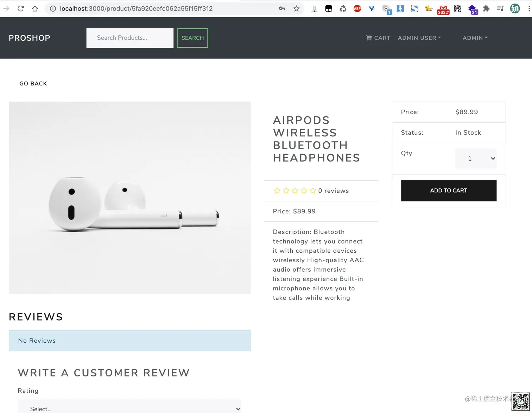This screenshot has width=532, height=413.
Task: Click the forward navigation arrow
Action: coord(6,8)
